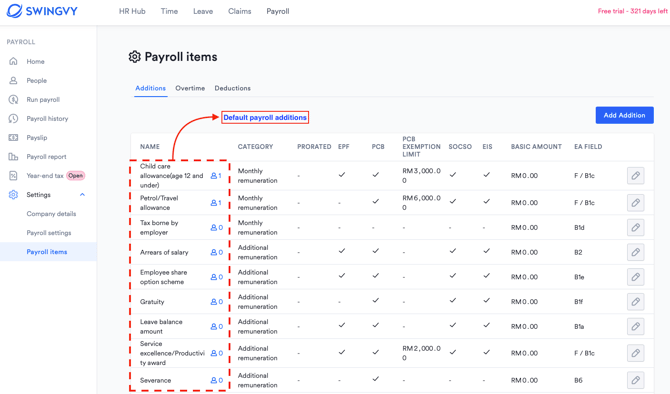The height and width of the screenshot is (394, 670).
Task: Click the EA FIELD column header
Action: 588,147
